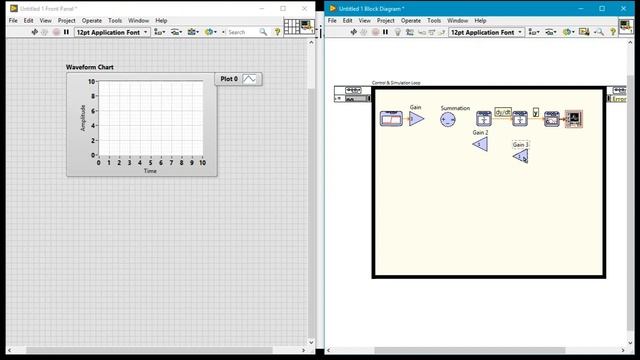
Task: Open Tools menu in Block Diagram
Action: click(x=434, y=20)
